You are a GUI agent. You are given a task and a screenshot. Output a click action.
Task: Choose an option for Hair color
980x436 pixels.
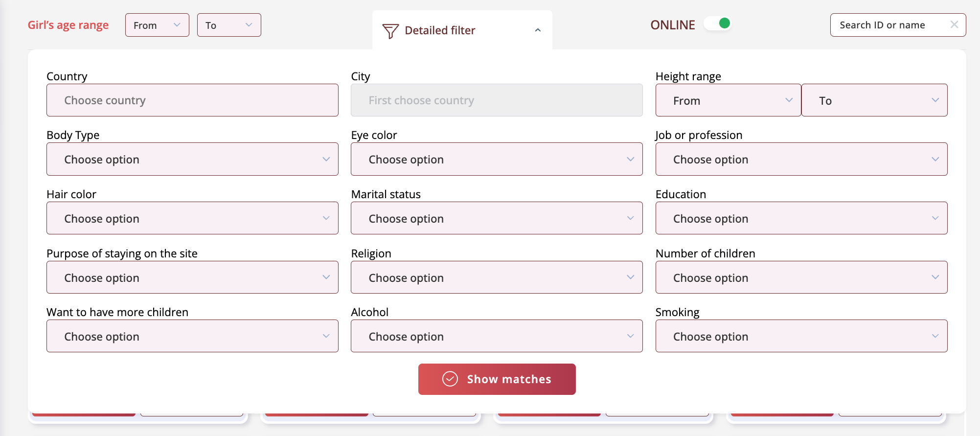coord(192,218)
